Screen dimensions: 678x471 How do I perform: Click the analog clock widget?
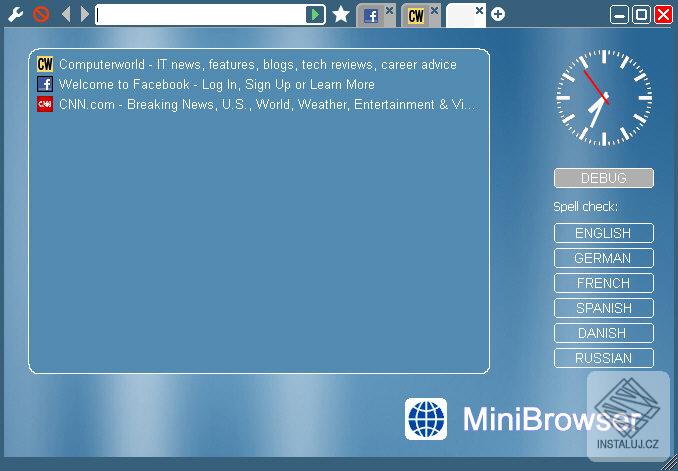coord(604,98)
